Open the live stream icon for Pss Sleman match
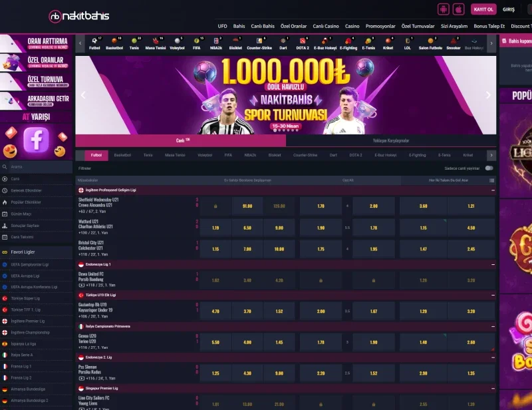The height and width of the screenshot is (410, 532). click(x=81, y=379)
